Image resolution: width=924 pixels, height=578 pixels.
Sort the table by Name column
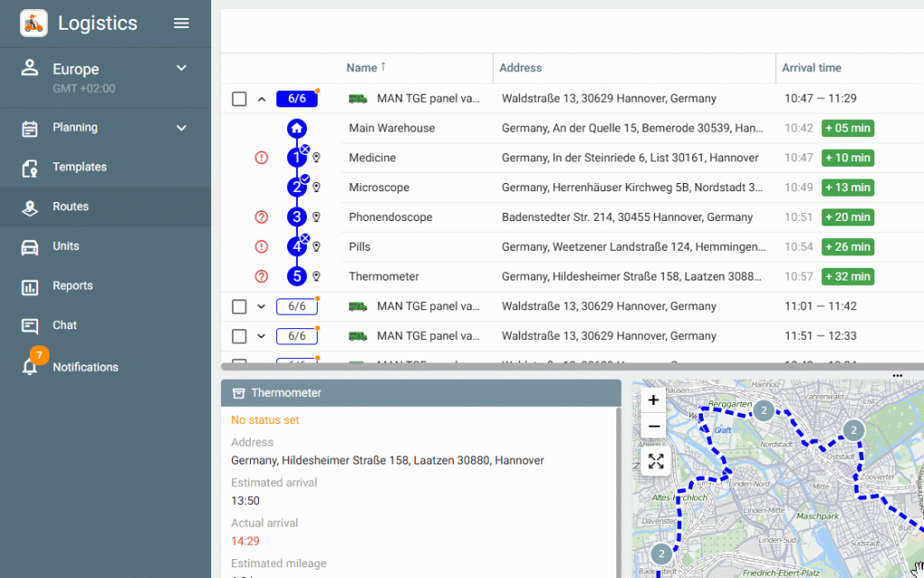362,68
